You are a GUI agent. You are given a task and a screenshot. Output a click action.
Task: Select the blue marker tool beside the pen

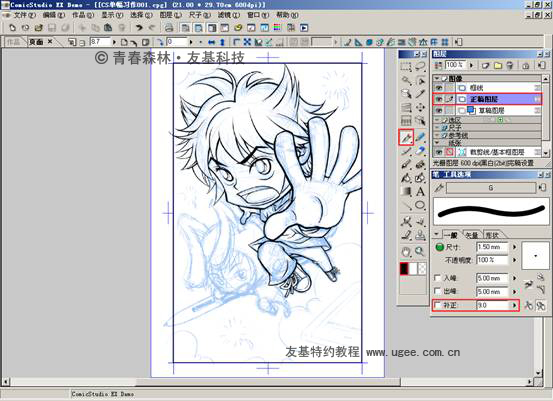pyautogui.click(x=420, y=137)
